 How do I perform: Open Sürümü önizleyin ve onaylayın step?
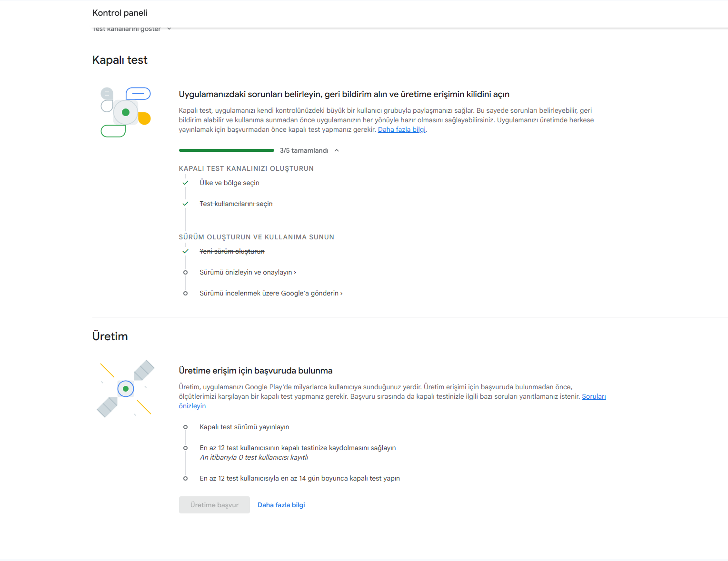pyautogui.click(x=248, y=272)
